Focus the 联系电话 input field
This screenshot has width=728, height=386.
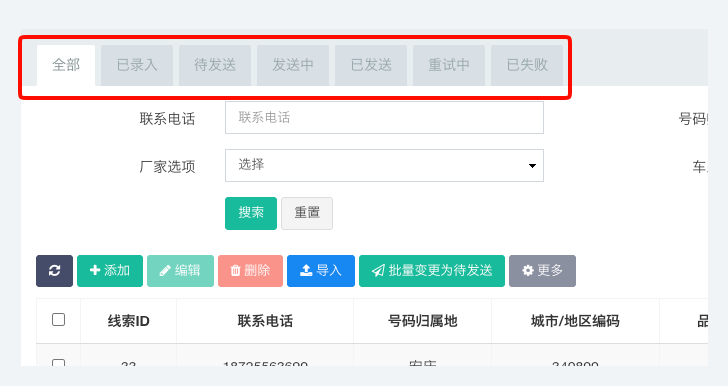click(x=384, y=118)
